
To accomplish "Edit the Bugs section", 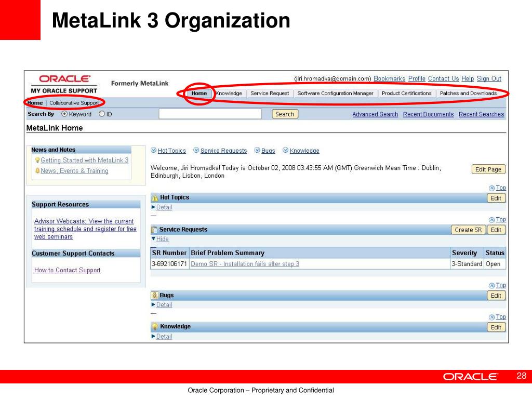I will 496,296.
